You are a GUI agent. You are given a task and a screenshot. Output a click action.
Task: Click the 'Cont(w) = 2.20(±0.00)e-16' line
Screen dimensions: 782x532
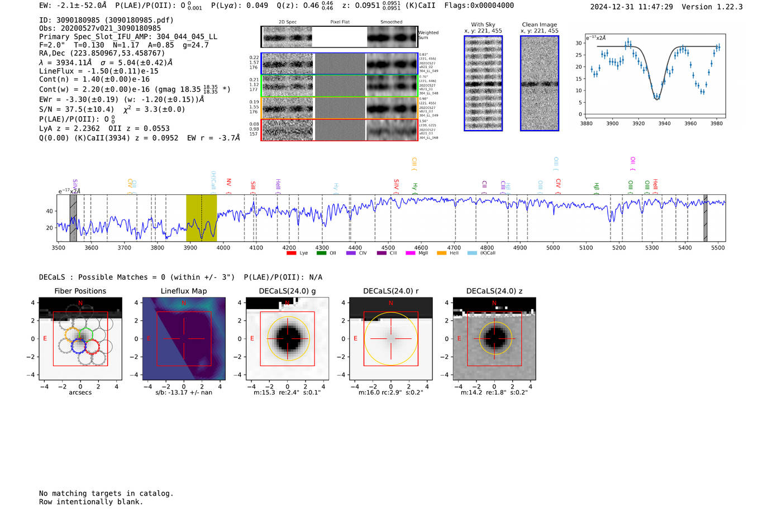[x=94, y=89]
